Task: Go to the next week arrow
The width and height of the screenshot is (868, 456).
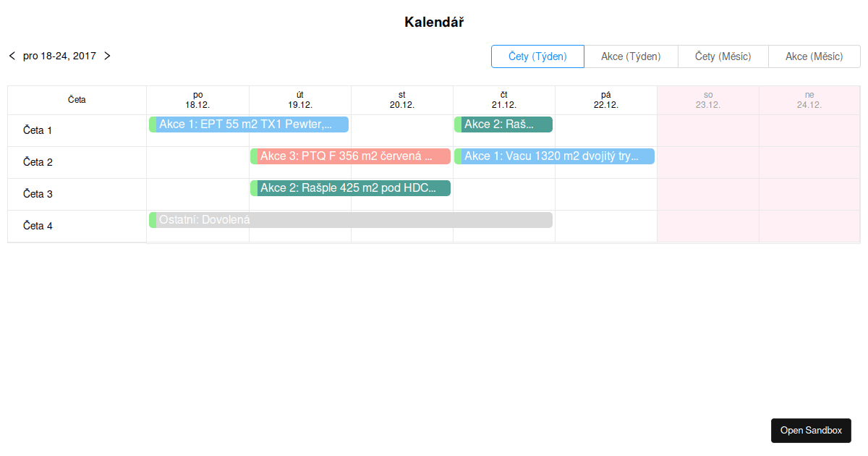Action: [x=107, y=56]
